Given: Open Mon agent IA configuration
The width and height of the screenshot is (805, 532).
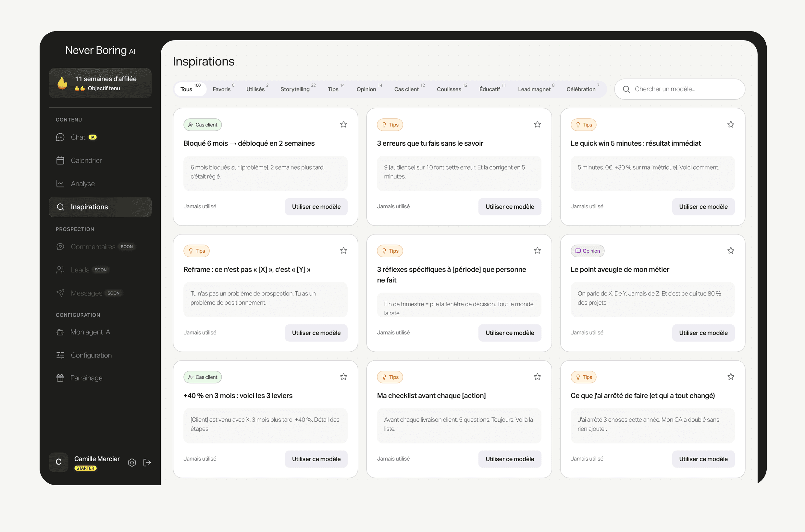Looking at the screenshot, I should 100,332.
